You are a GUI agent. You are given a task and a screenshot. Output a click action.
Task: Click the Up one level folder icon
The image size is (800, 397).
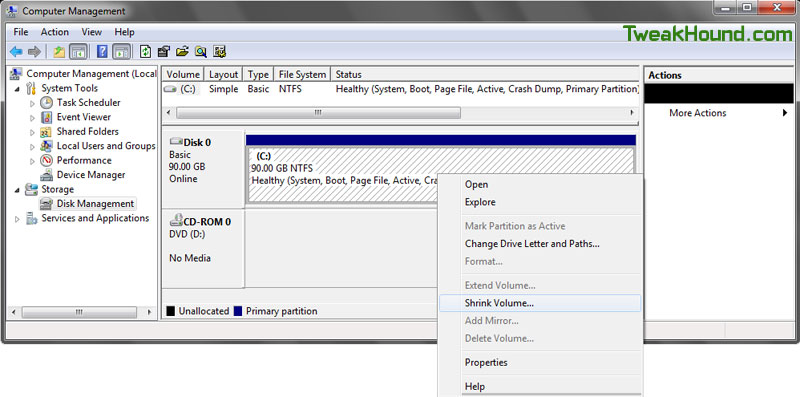click(59, 52)
